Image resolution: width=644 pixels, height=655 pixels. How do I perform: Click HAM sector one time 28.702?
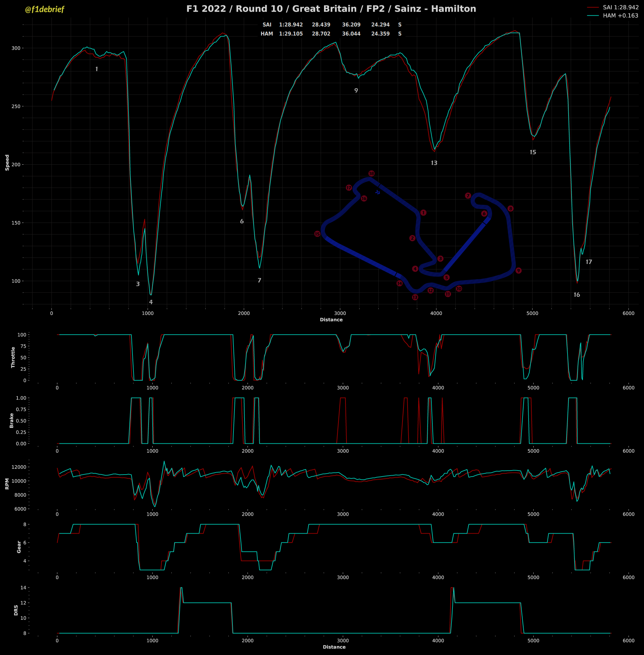coord(321,34)
